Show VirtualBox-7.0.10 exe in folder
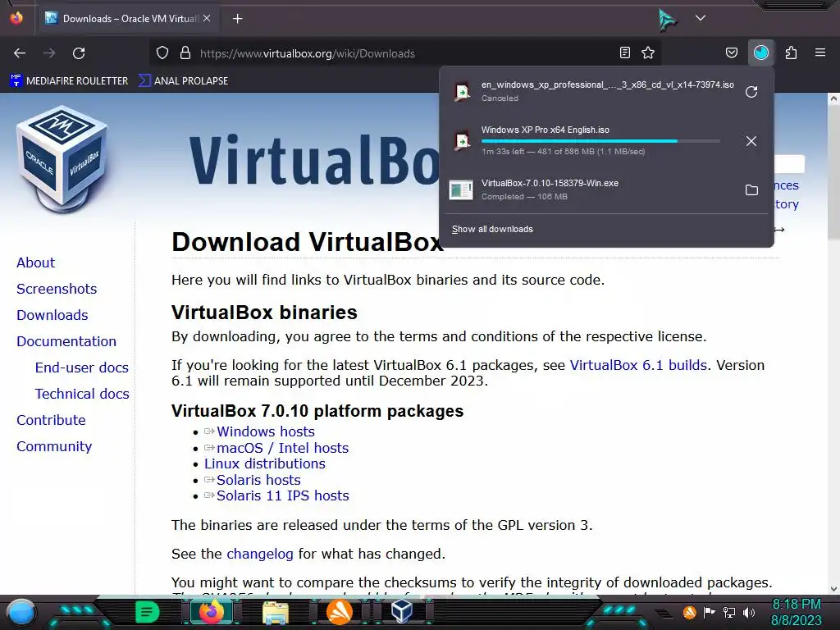Image resolution: width=840 pixels, height=630 pixels. click(751, 190)
